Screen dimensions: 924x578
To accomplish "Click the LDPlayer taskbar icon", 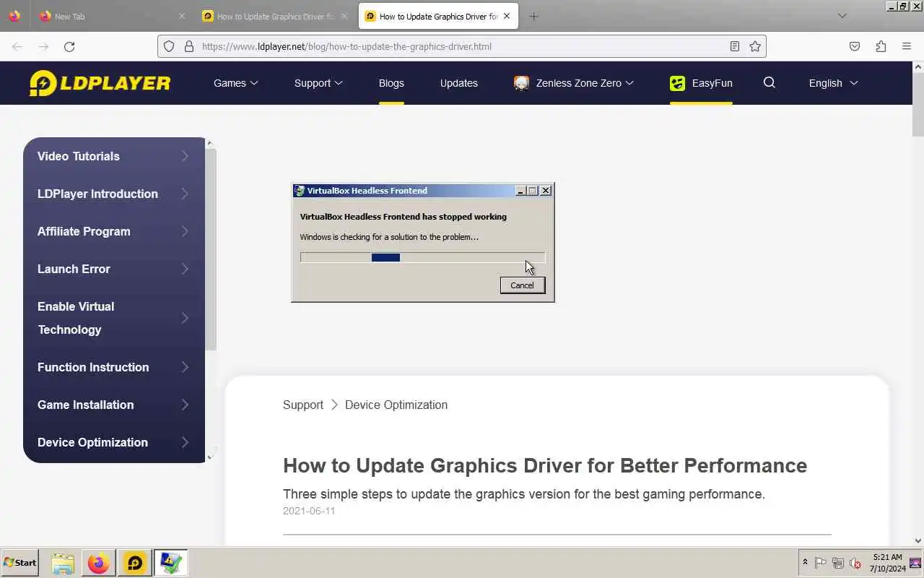I will pos(135,563).
